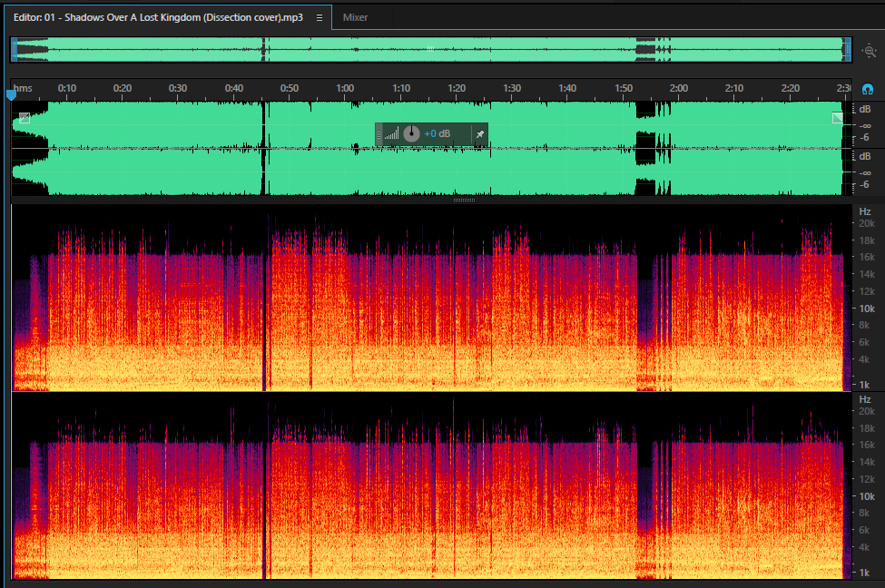
Task: Click the HUD volume bars icon
Action: 392,134
